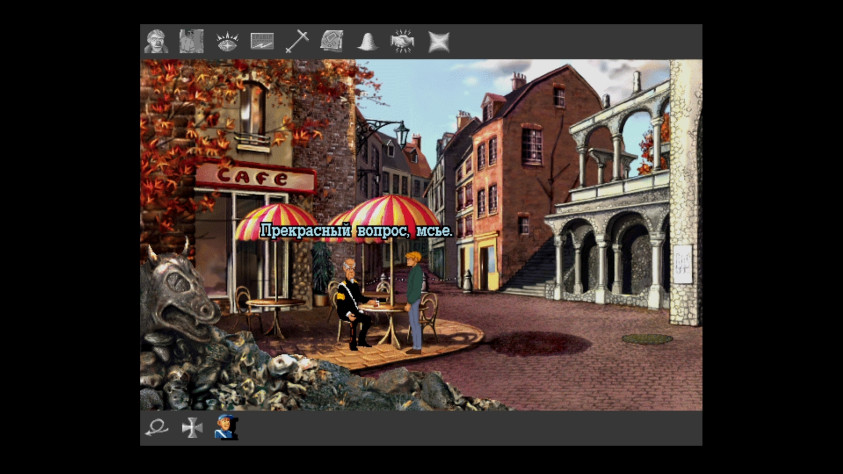Select the handshake icon
Viewport: 843px width, 474px height.
click(402, 41)
